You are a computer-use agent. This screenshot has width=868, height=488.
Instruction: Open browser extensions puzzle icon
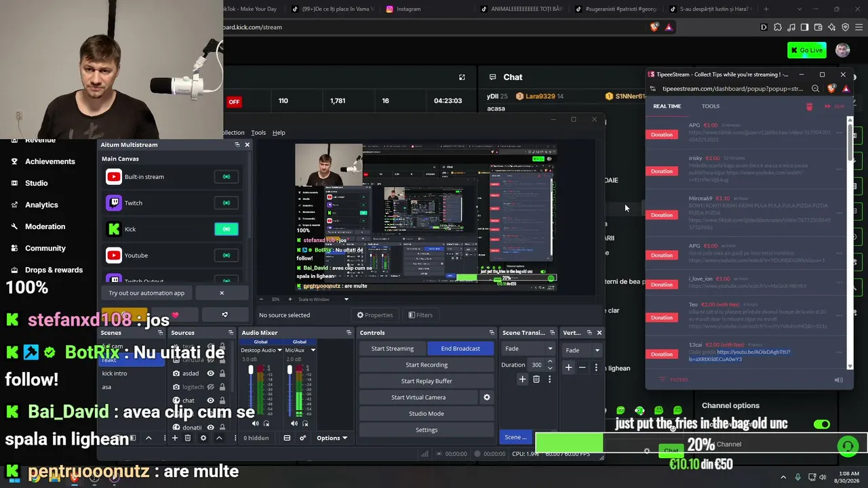[x=778, y=27]
